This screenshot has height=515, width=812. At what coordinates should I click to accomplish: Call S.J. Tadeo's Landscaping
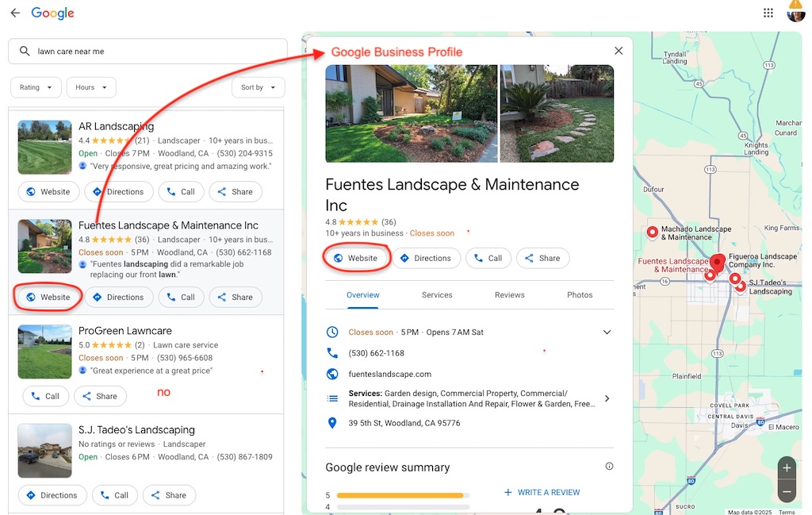pyautogui.click(x=114, y=495)
